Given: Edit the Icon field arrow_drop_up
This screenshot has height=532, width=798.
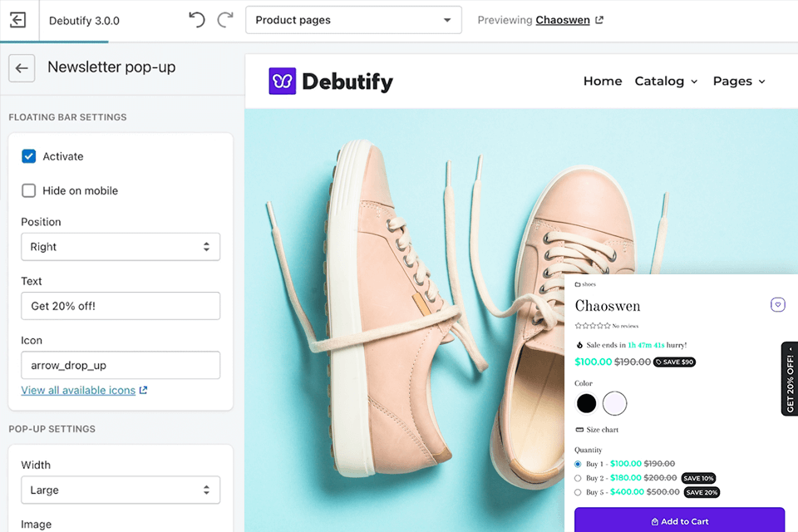Looking at the screenshot, I should [x=121, y=365].
